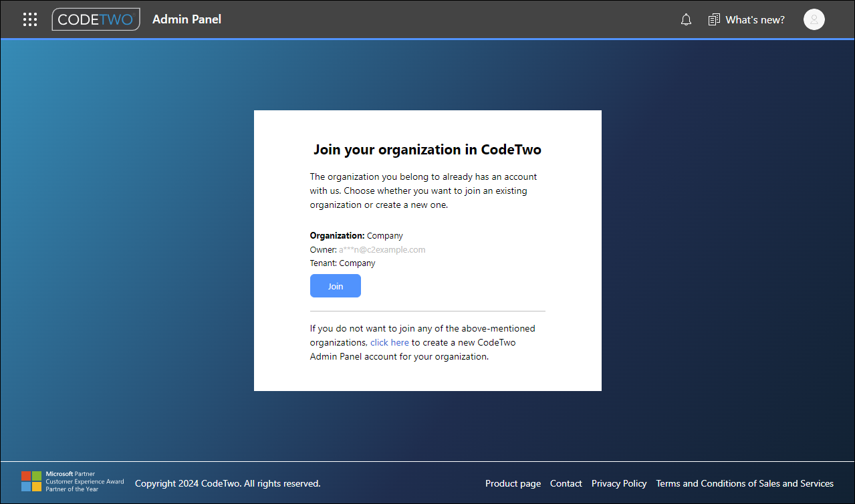Open the user profile avatar
The height and width of the screenshot is (504, 855).
point(814,19)
